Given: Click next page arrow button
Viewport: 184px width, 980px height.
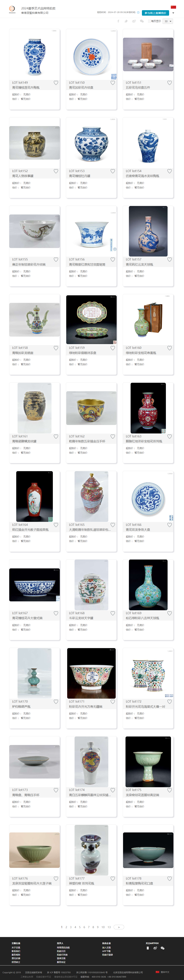Looking at the screenshot, I should 119,927.
